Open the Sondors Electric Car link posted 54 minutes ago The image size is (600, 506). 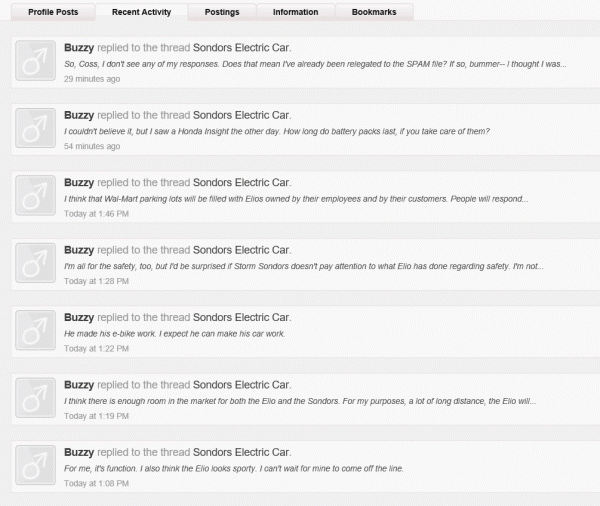point(240,115)
